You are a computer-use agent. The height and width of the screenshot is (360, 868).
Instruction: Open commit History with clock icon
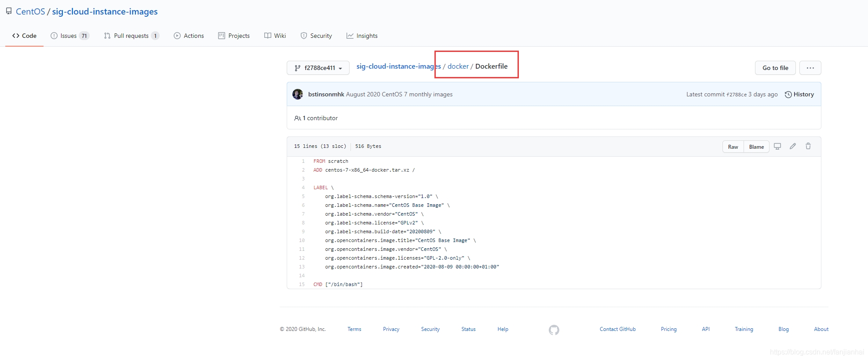pos(799,94)
